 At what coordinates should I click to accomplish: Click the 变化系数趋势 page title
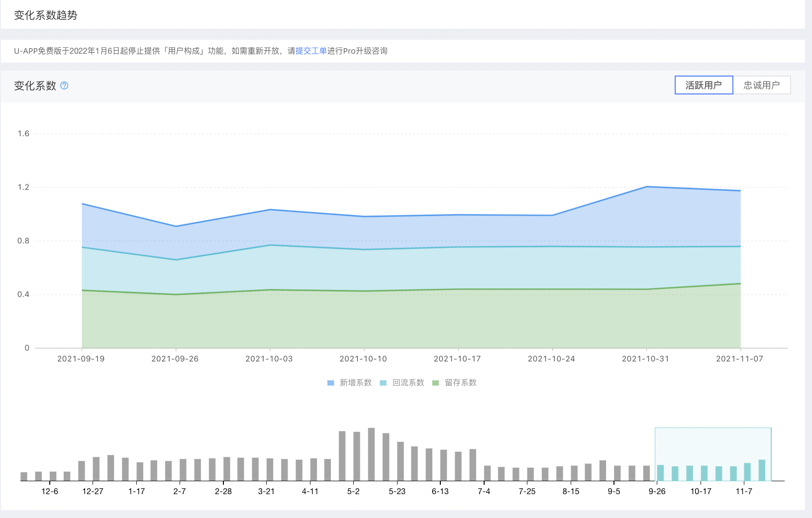click(46, 15)
